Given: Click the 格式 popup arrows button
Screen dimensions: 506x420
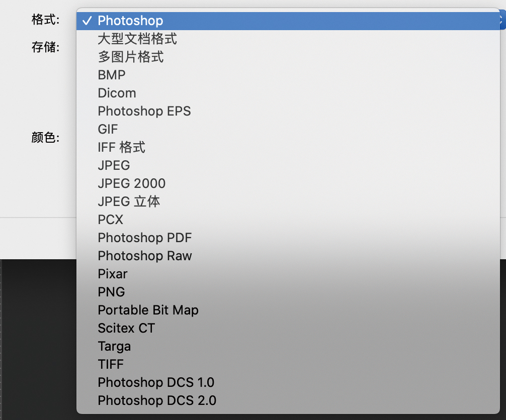Looking at the screenshot, I should [502, 20].
